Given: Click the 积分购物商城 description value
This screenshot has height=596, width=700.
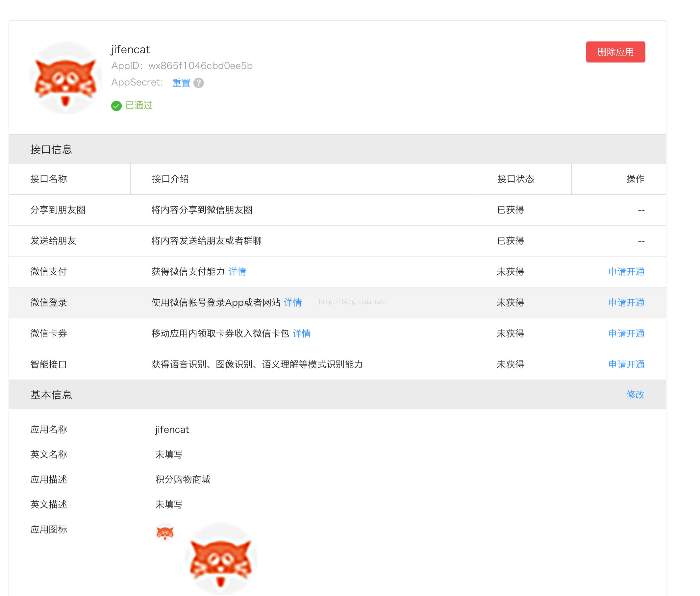Looking at the screenshot, I should tap(183, 480).
